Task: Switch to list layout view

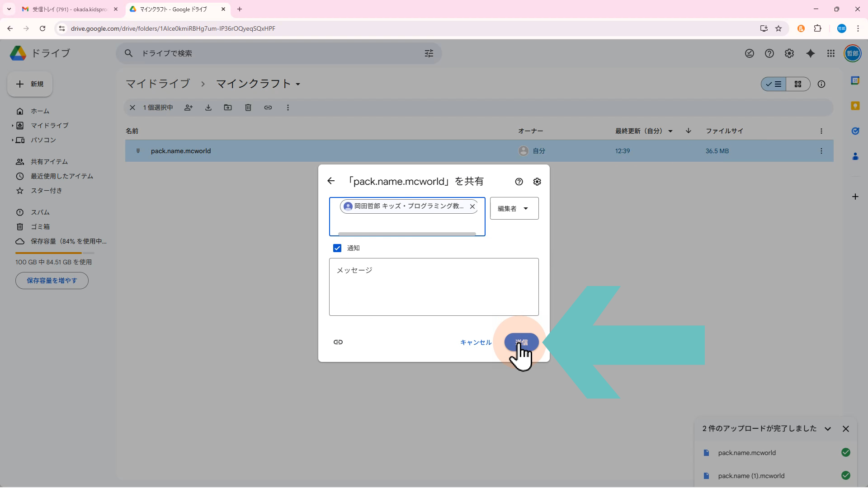Action: [x=774, y=84]
